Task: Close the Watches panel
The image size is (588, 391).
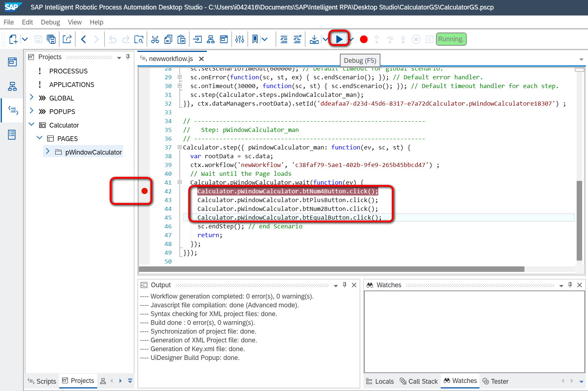Action: (580, 285)
